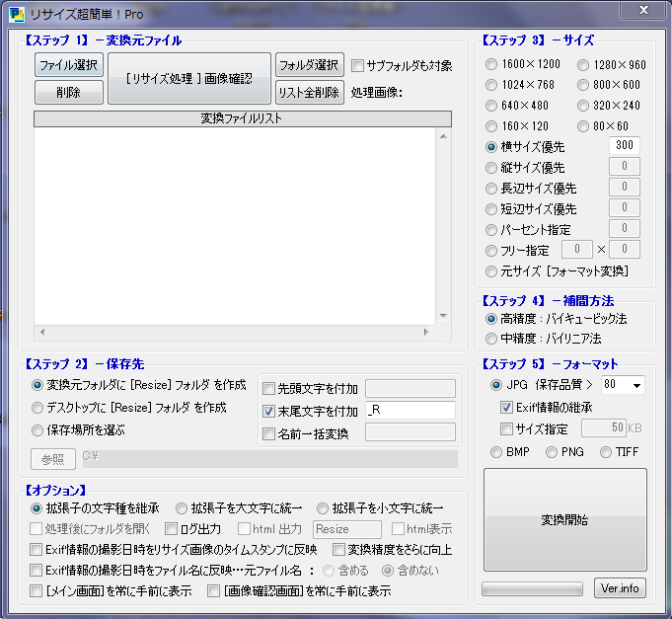Select 縦サイズ優先 radio button
This screenshot has width=672, height=619.
point(491,168)
